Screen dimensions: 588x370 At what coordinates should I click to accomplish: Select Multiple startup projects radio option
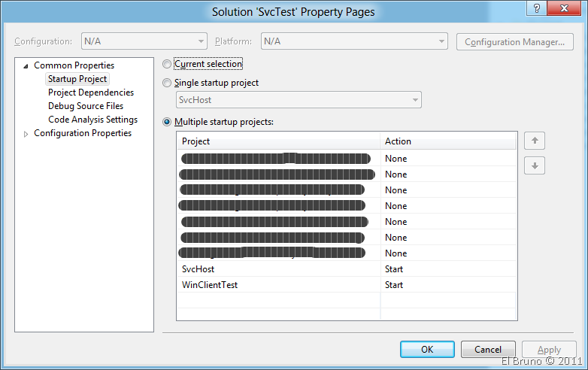click(x=168, y=122)
